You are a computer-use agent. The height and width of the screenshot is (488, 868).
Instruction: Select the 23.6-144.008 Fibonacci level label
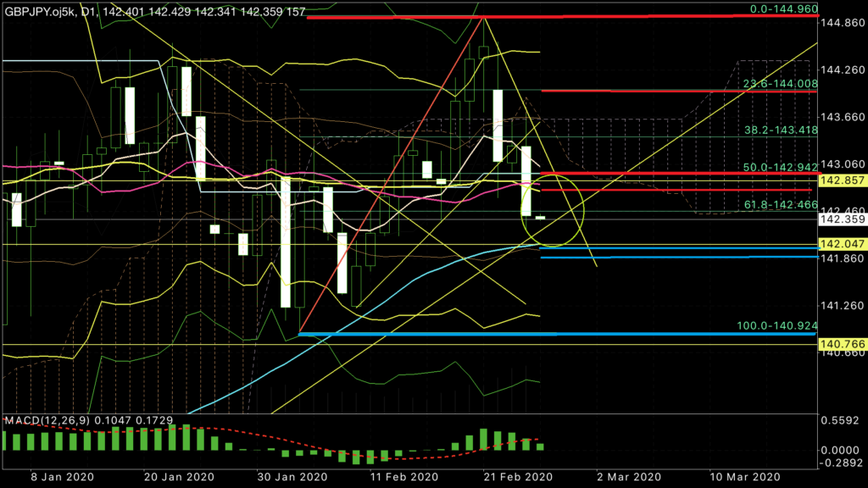pos(780,84)
